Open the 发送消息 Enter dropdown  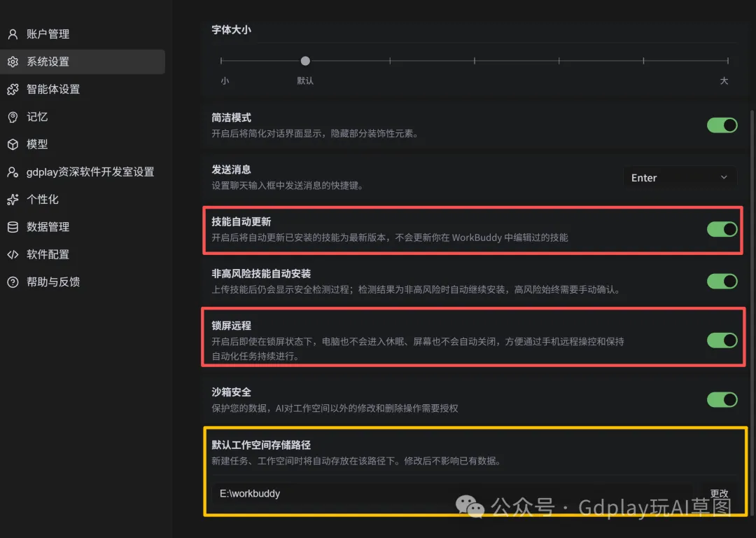click(x=680, y=177)
